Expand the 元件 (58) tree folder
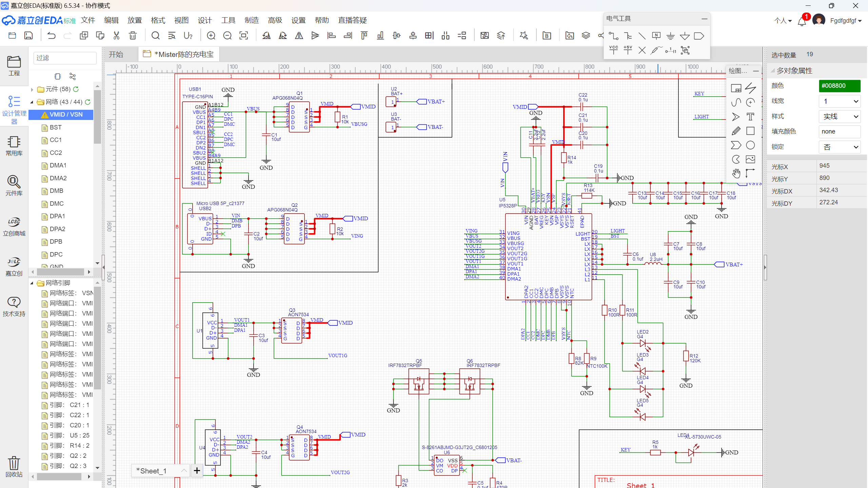This screenshot has width=868, height=488. tap(32, 89)
